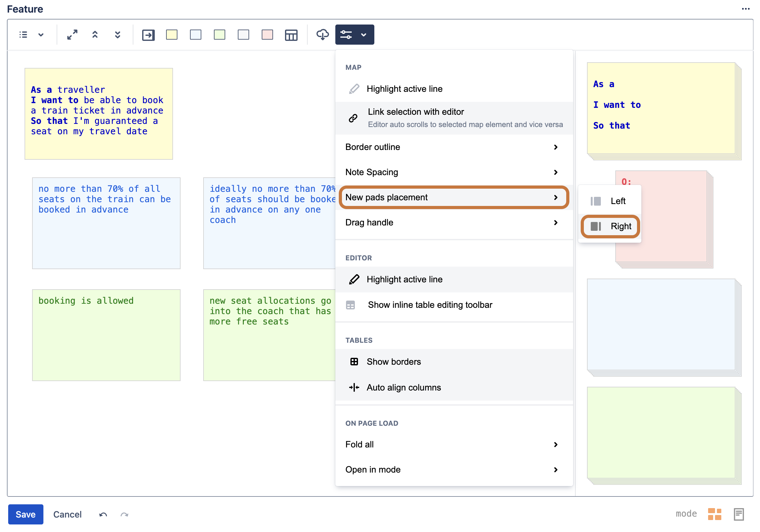Viewport: 760px width, 532px height.
Task: Click the Cancel button
Action: (68, 514)
